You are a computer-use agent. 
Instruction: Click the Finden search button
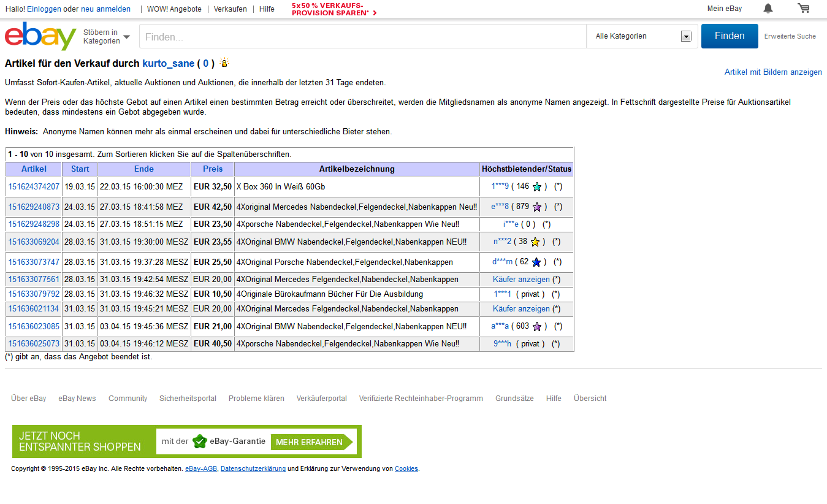[730, 36]
